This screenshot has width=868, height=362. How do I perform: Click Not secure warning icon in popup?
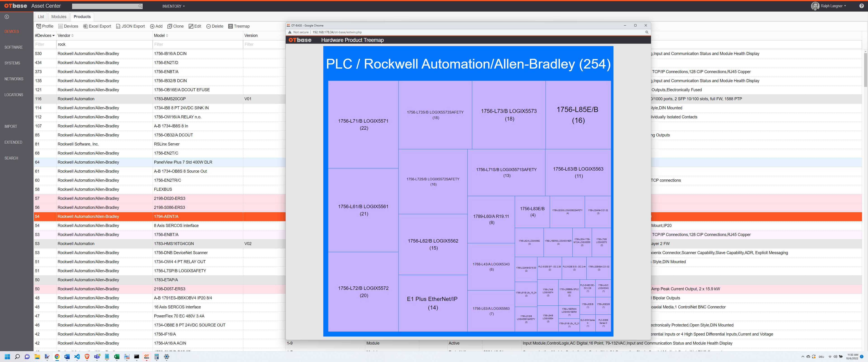[x=290, y=32]
